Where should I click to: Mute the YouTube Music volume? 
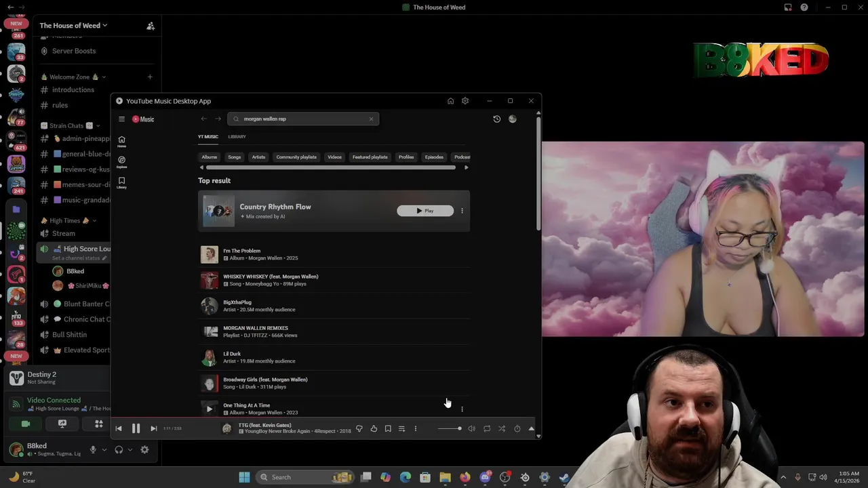coord(472,428)
